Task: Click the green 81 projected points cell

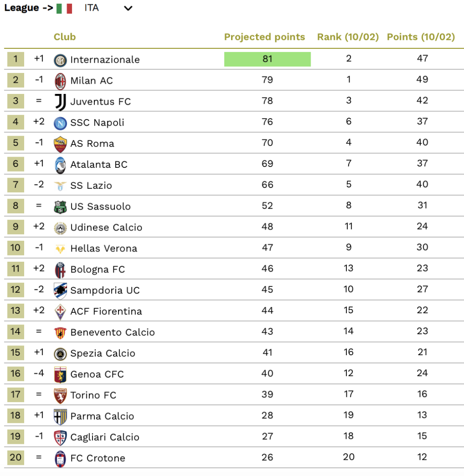Action: [x=267, y=59]
